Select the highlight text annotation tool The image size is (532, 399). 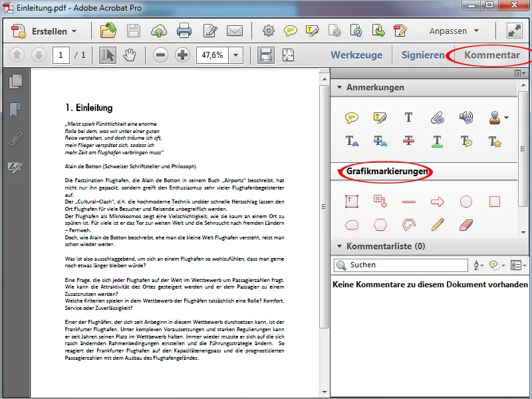point(380,118)
